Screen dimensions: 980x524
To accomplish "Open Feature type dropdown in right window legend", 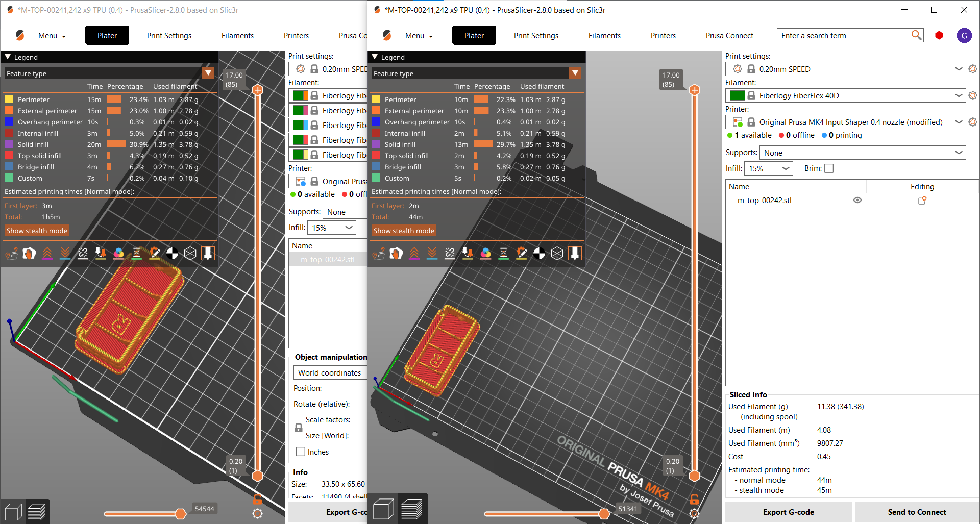I will pyautogui.click(x=575, y=73).
